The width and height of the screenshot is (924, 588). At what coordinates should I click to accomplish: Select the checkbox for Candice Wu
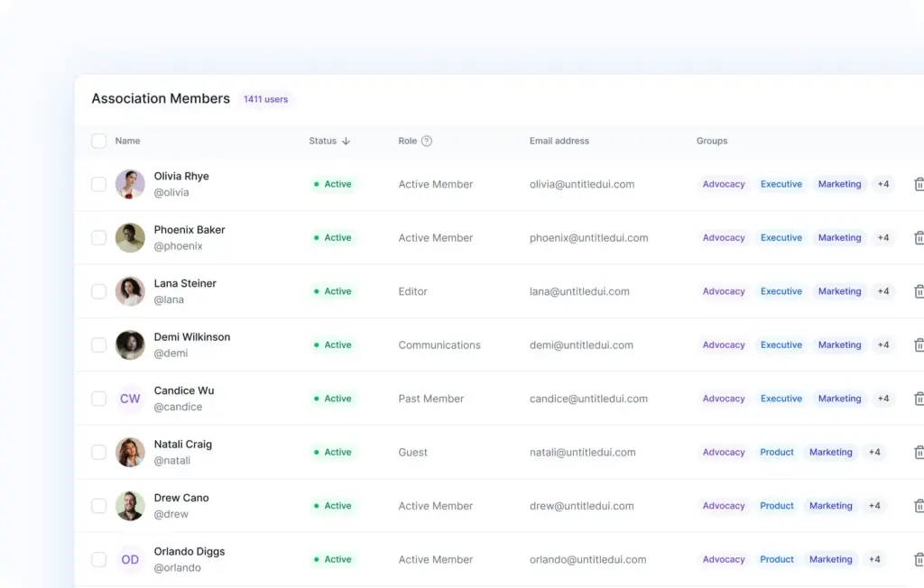(x=99, y=399)
